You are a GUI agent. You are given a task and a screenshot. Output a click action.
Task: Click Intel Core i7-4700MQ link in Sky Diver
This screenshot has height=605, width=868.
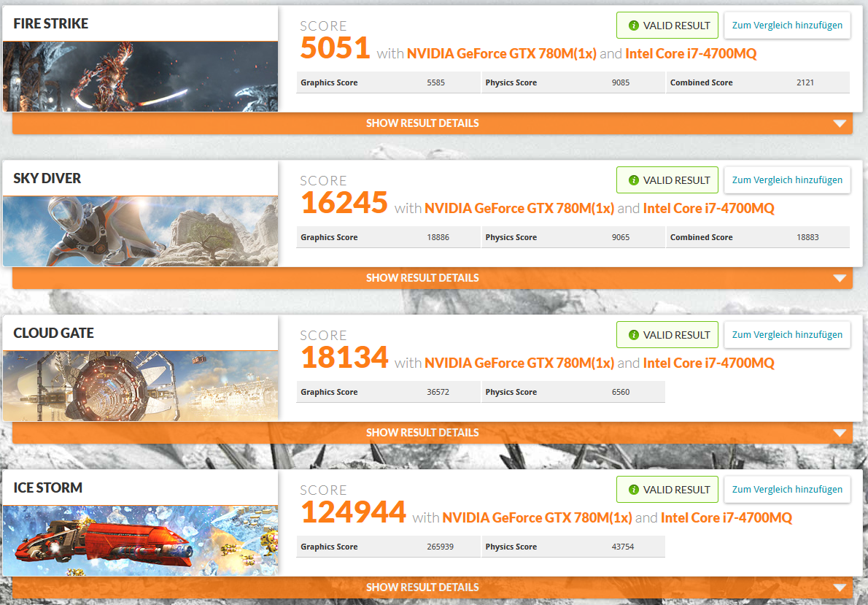[708, 208]
